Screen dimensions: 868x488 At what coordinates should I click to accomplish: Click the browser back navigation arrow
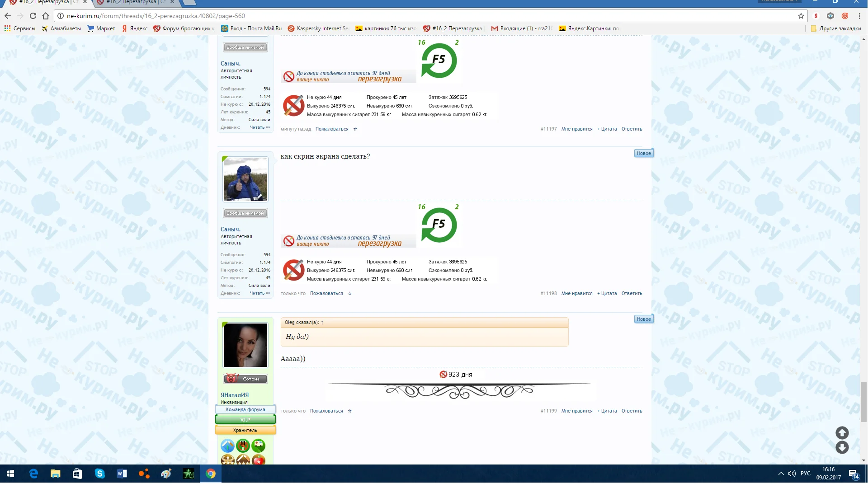(x=8, y=16)
